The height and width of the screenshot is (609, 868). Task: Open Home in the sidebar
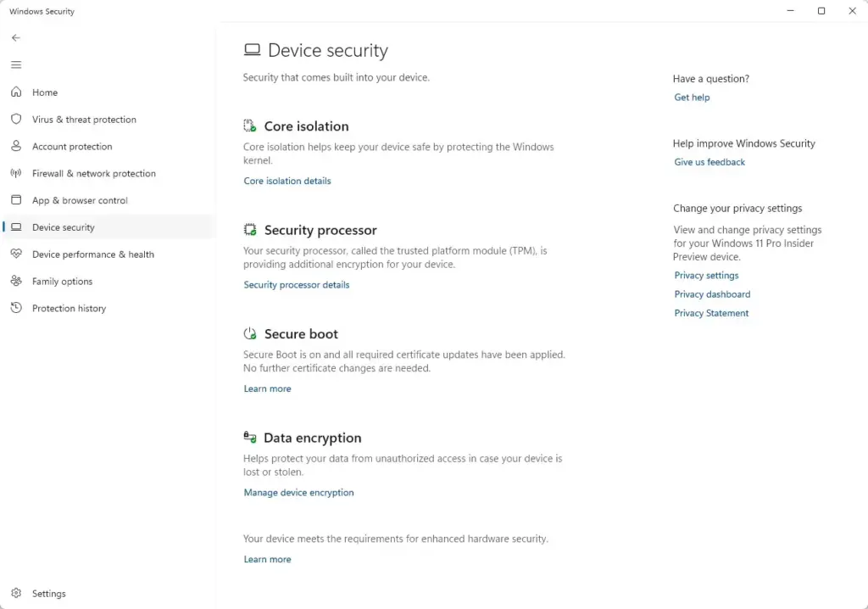pyautogui.click(x=45, y=92)
